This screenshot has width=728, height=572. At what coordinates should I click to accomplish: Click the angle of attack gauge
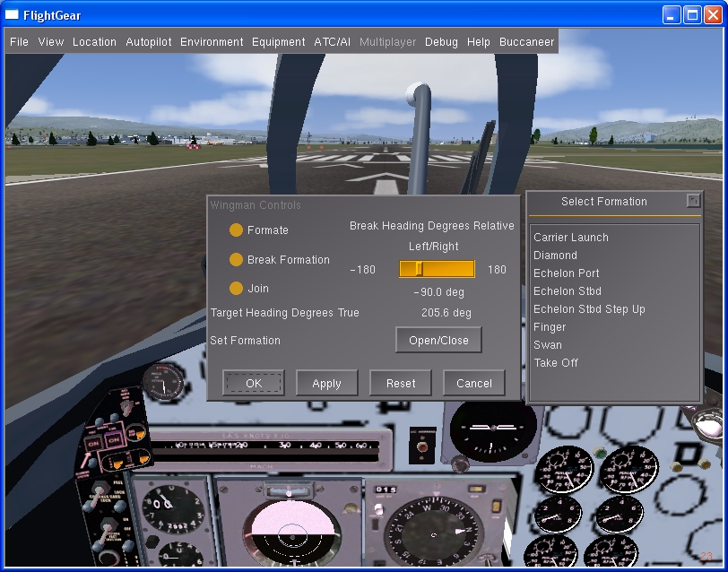163,383
